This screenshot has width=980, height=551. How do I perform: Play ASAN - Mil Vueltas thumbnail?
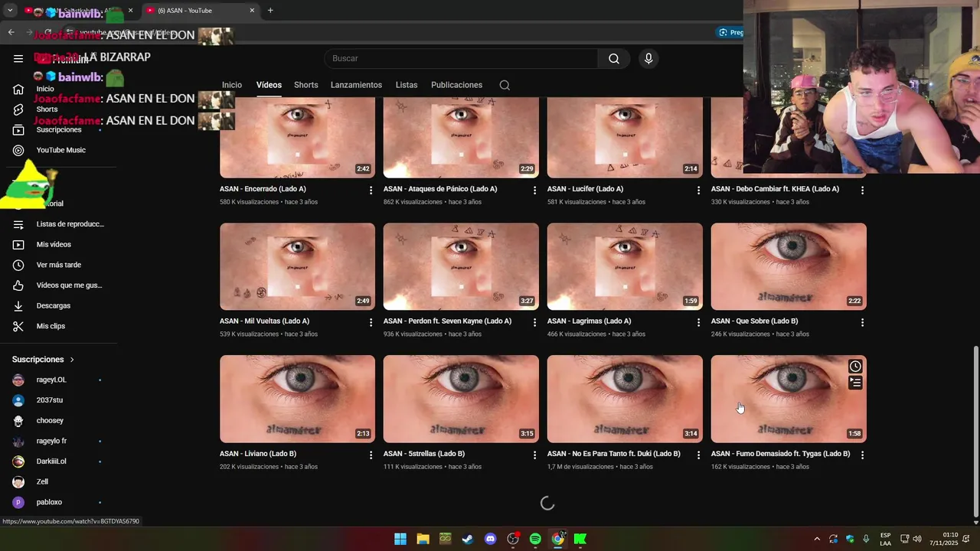click(x=297, y=266)
